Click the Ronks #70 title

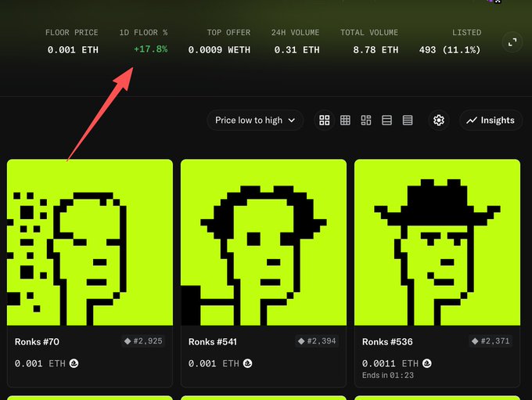37,341
